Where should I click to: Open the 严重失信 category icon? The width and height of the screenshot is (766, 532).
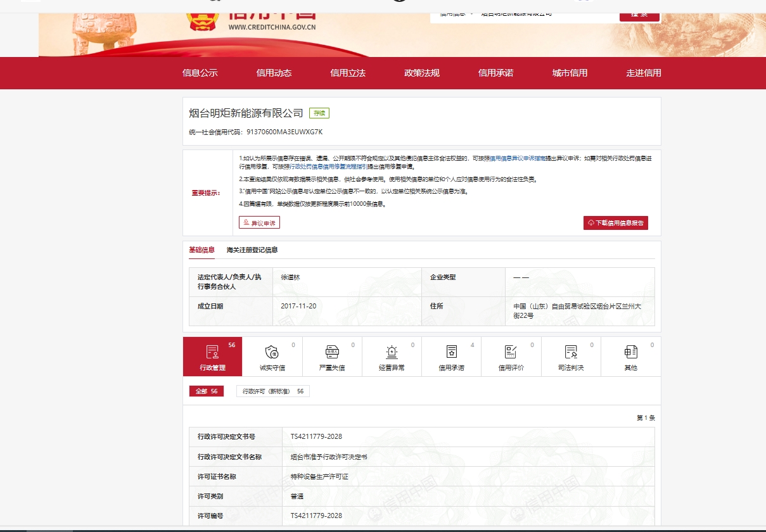[332, 357]
